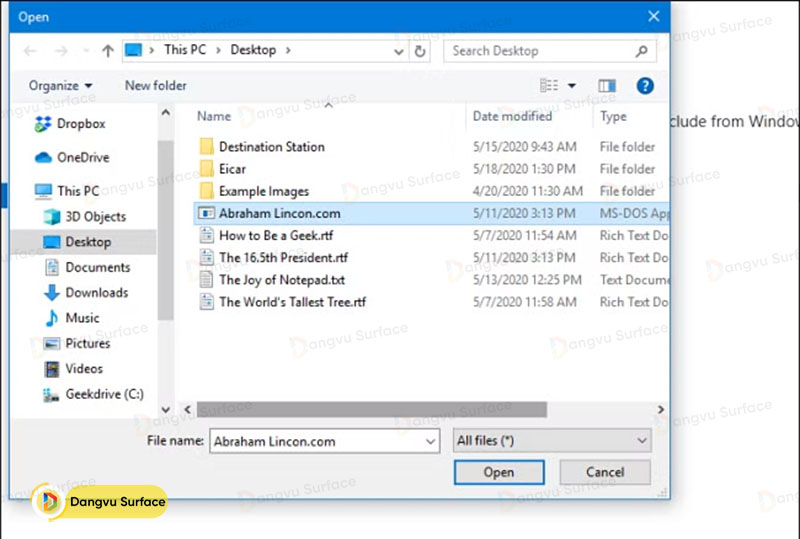Click the New folder button
Image resolution: width=800 pixels, height=539 pixels.
pyautogui.click(x=155, y=86)
